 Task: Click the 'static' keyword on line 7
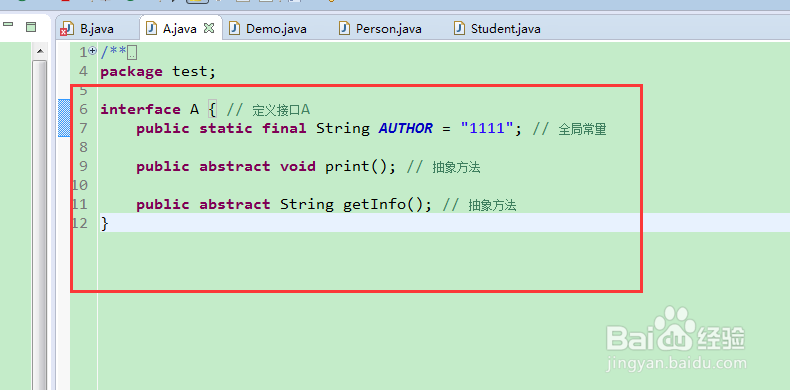[226, 128]
